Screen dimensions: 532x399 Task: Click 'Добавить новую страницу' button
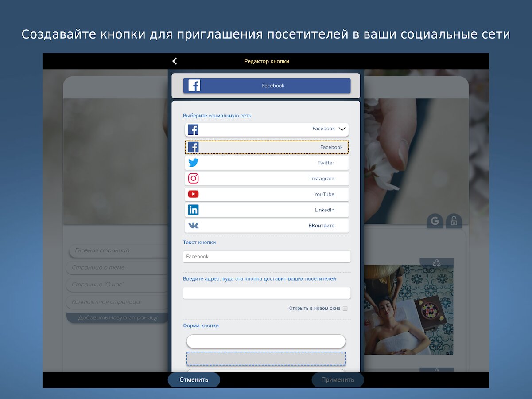coord(117,318)
